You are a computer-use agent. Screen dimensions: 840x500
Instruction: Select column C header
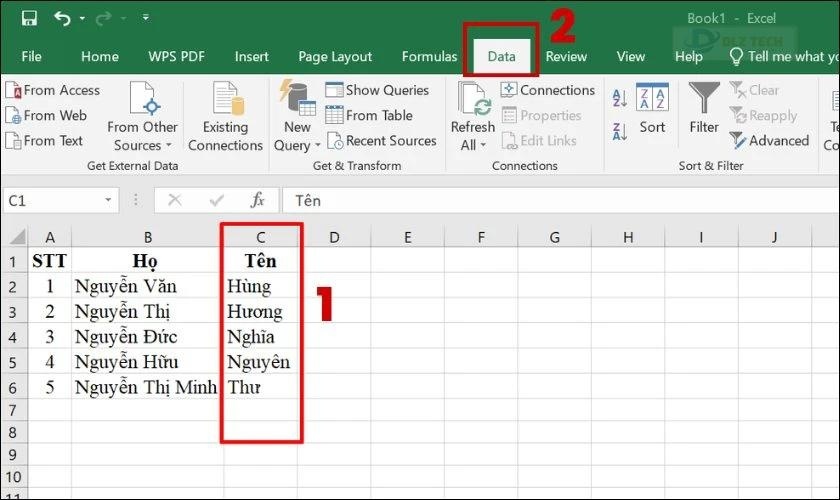260,237
